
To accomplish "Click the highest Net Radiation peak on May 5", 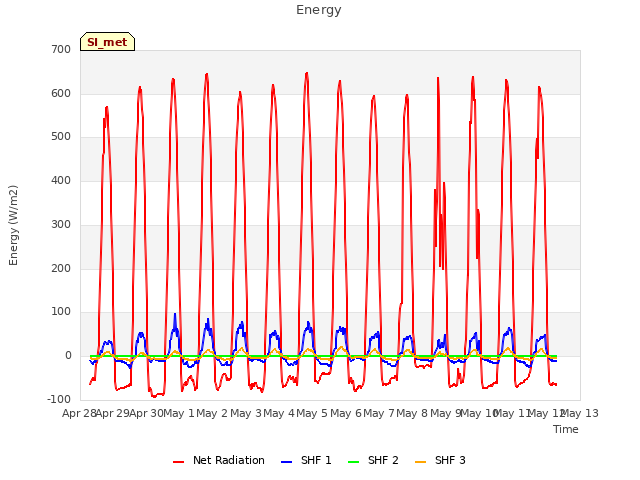I will (x=307, y=73).
